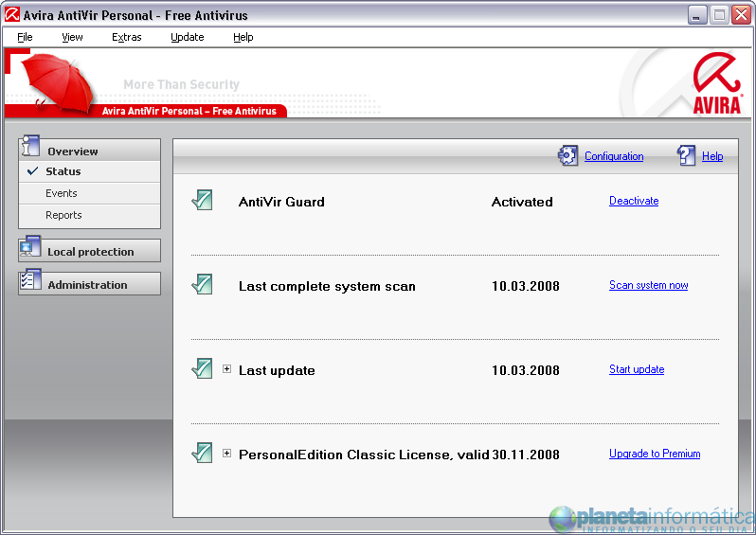The width and height of the screenshot is (756, 535).
Task: Expand the PersonalEdition Classic License details
Action: pos(226,454)
